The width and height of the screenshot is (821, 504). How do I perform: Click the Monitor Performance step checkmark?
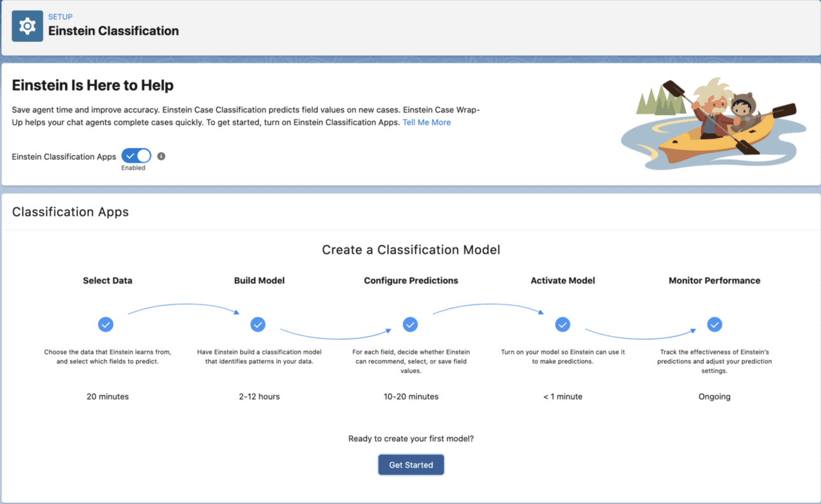point(715,324)
